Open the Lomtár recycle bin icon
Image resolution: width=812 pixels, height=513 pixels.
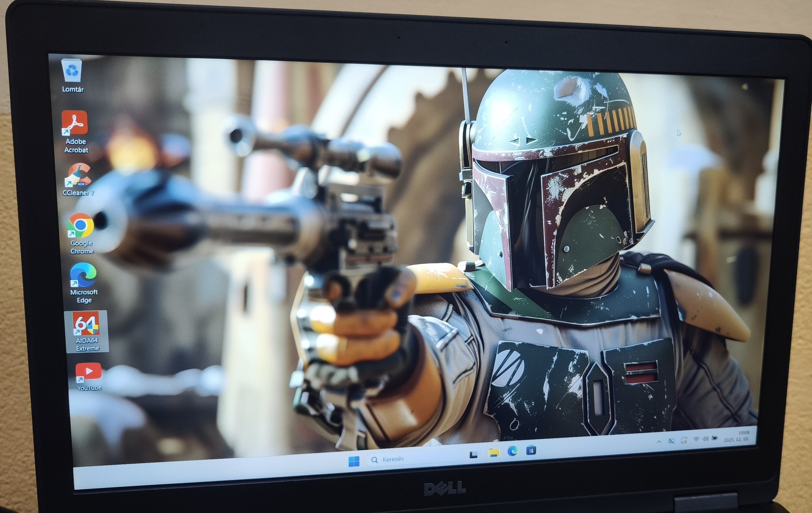coord(72,76)
